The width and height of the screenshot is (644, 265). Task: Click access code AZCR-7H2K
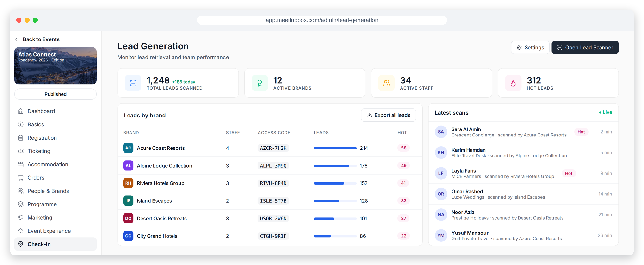(x=273, y=148)
